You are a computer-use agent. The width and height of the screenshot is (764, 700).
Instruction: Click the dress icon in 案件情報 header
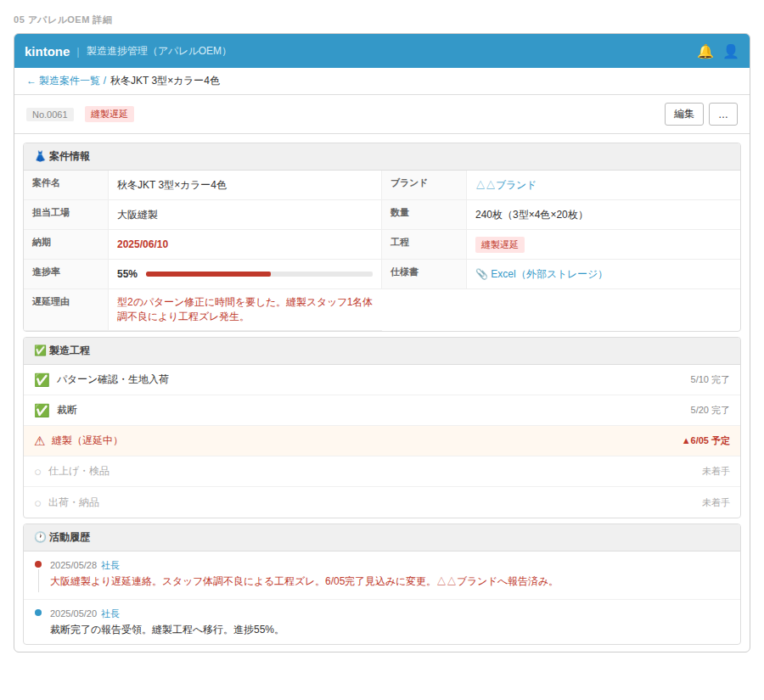(41, 156)
